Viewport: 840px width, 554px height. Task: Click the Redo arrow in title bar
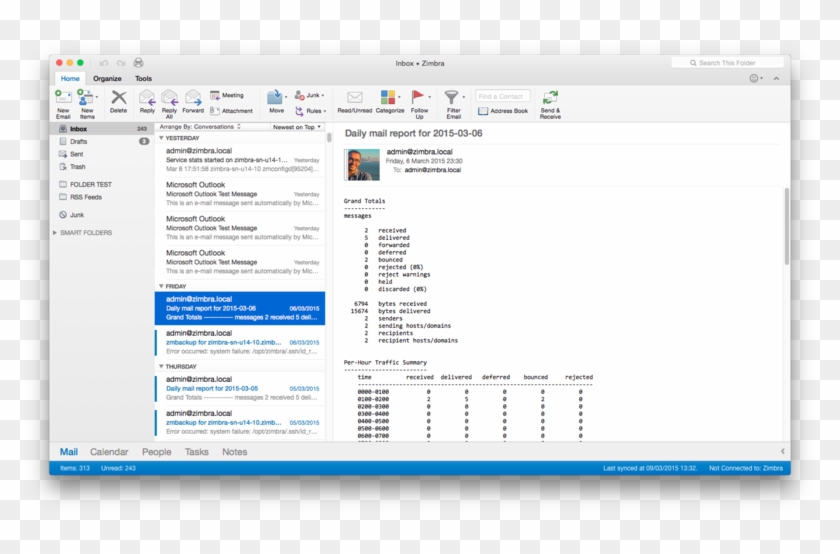121,63
